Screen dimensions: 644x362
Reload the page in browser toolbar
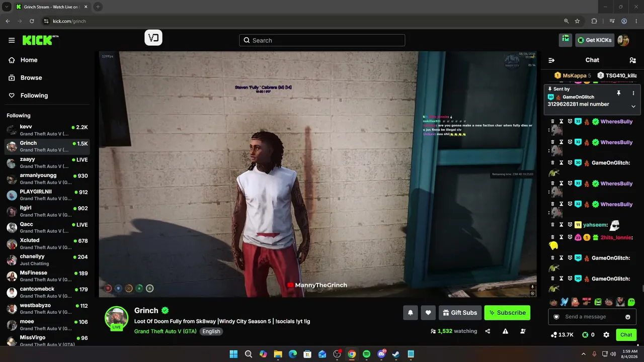click(x=32, y=21)
